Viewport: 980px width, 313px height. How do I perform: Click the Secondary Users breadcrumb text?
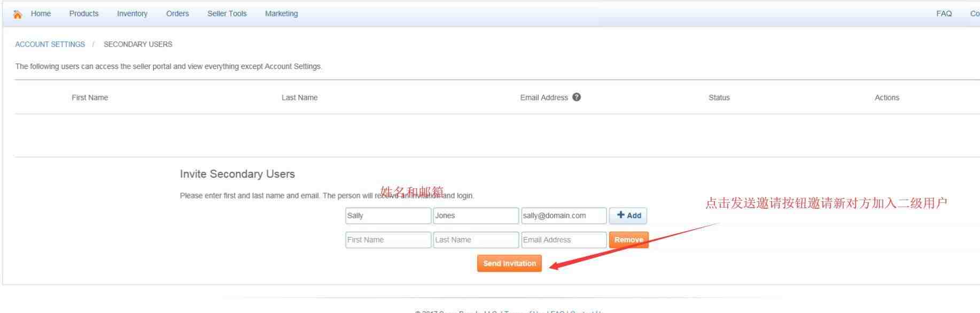(x=138, y=44)
